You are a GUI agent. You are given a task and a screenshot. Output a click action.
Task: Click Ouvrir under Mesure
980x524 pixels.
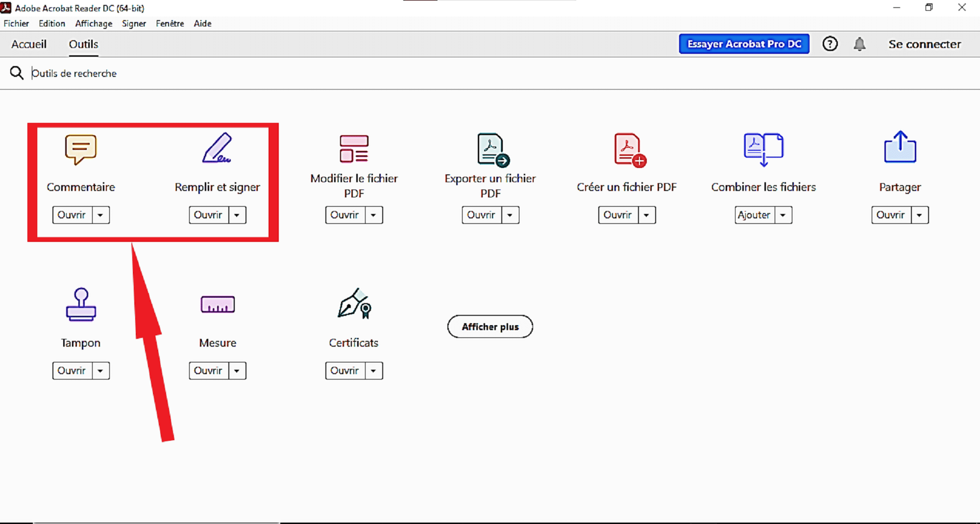point(209,371)
